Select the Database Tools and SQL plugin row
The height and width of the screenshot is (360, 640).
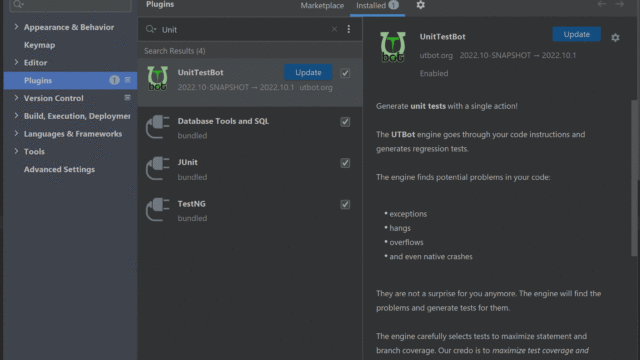click(250, 128)
